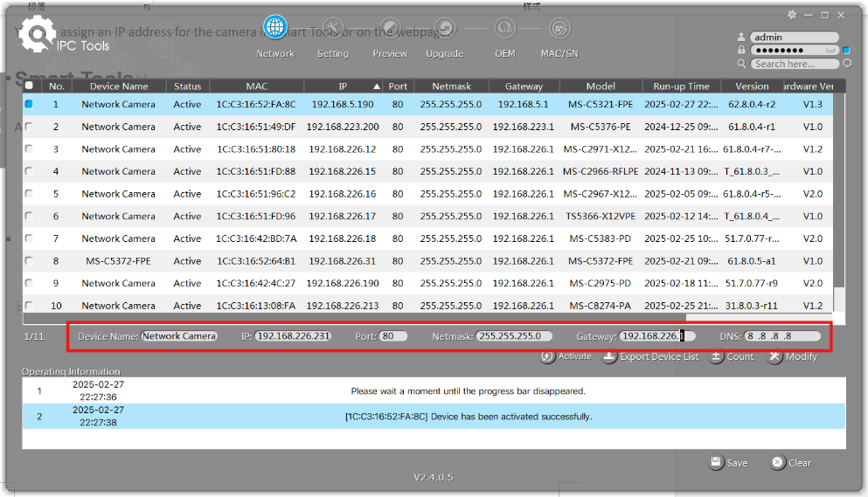
Task: Sort by the IP column header
Action: coord(344,86)
